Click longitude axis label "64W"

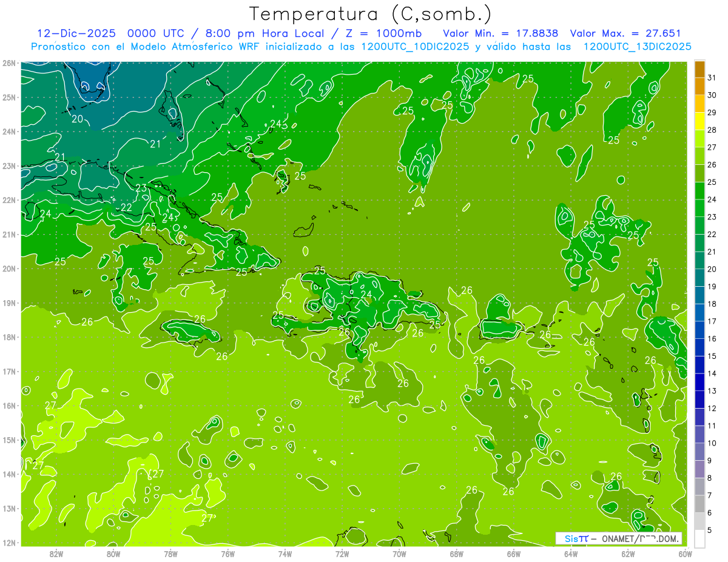pos(571,554)
